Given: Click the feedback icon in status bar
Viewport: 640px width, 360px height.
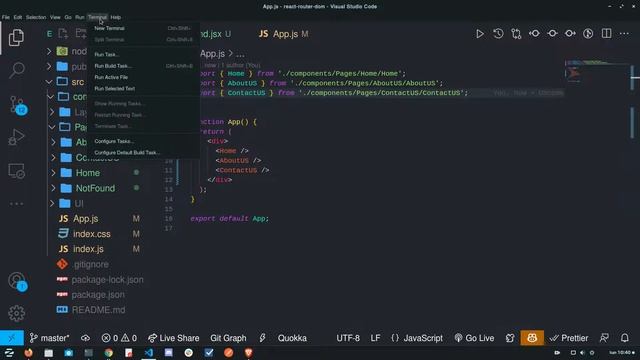Looking at the screenshot, I should pyautogui.click(x=604, y=338).
